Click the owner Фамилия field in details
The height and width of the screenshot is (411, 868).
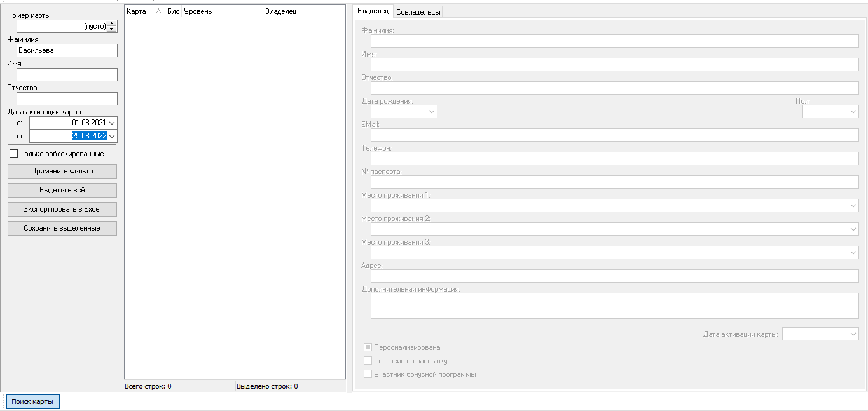point(614,41)
